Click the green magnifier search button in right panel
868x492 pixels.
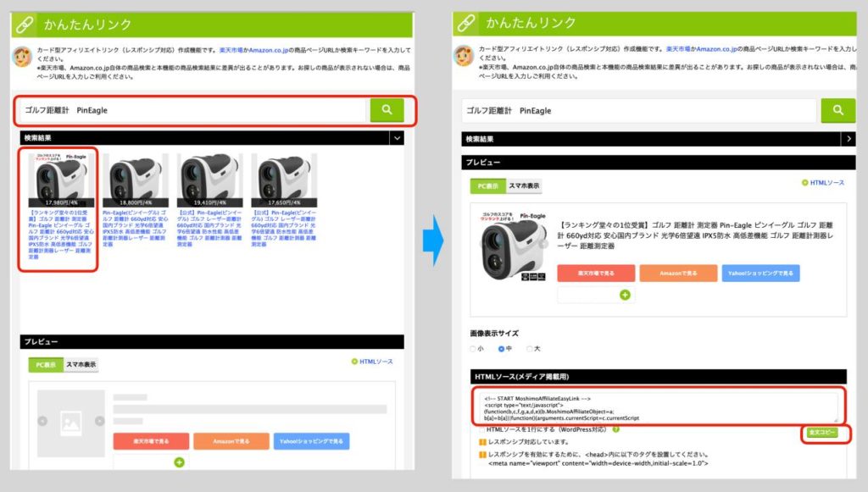click(x=838, y=111)
